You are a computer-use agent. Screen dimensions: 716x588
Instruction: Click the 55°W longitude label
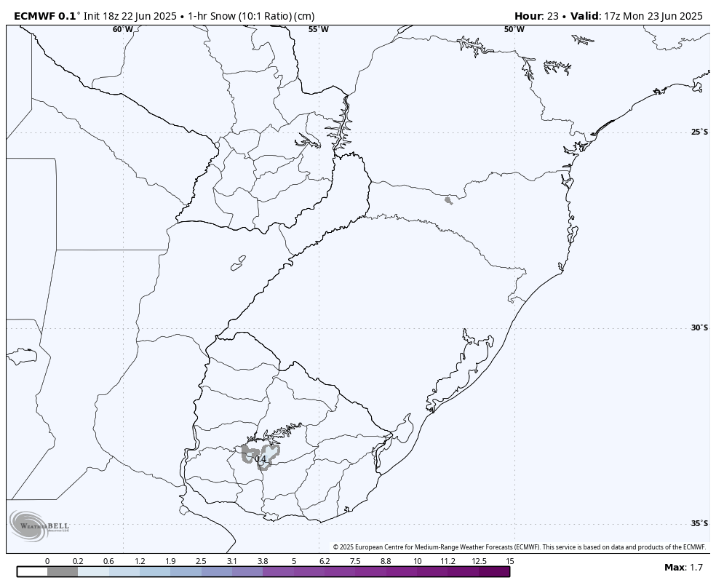318,30
